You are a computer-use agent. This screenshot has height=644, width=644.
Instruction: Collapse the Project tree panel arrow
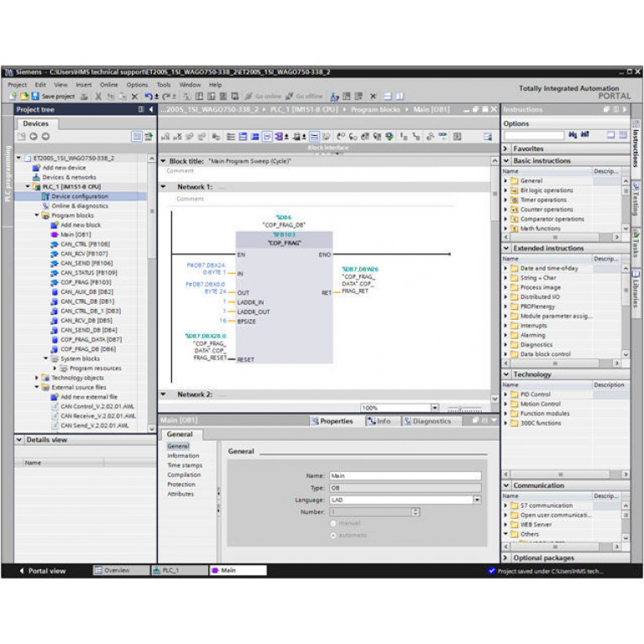click(151, 109)
